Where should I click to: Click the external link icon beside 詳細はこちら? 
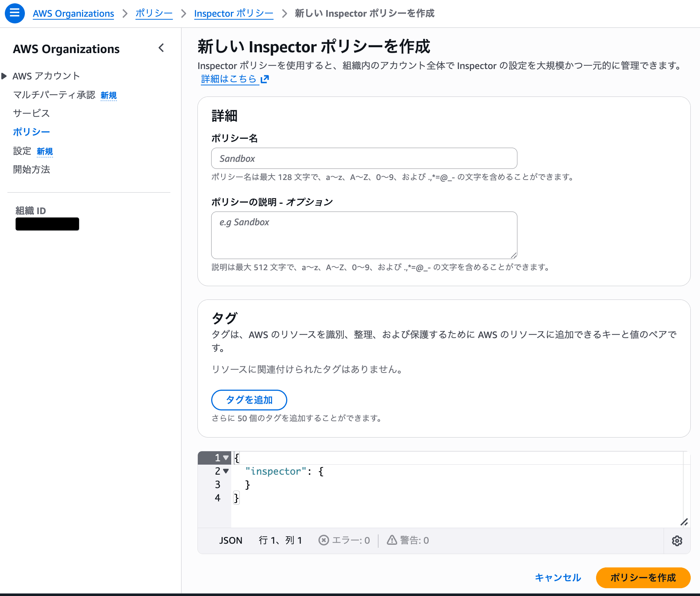coord(265,79)
